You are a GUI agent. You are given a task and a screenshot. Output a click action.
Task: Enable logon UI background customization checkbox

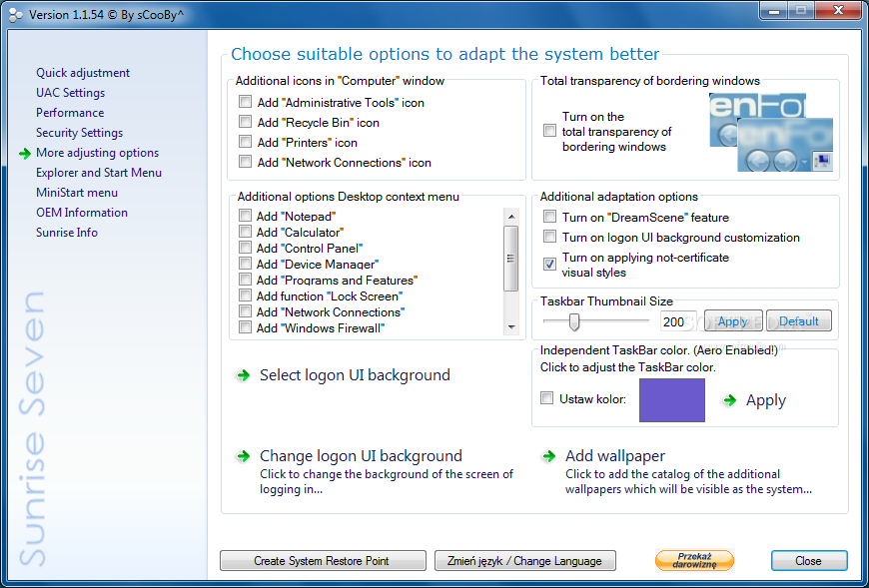click(549, 237)
